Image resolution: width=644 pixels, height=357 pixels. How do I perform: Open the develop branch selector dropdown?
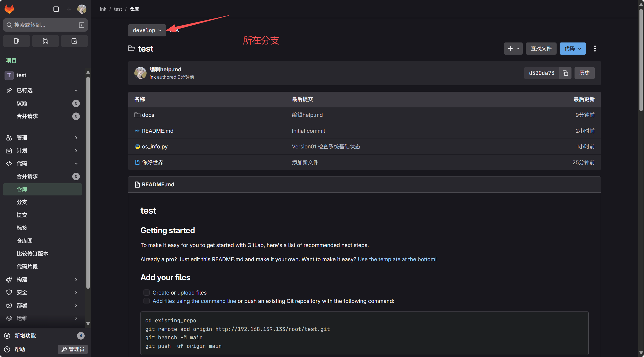click(147, 30)
